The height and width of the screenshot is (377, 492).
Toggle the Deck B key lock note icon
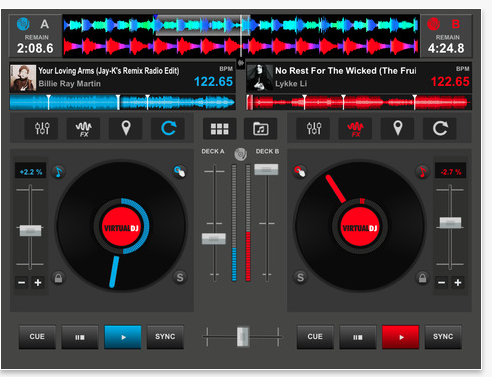point(422,172)
